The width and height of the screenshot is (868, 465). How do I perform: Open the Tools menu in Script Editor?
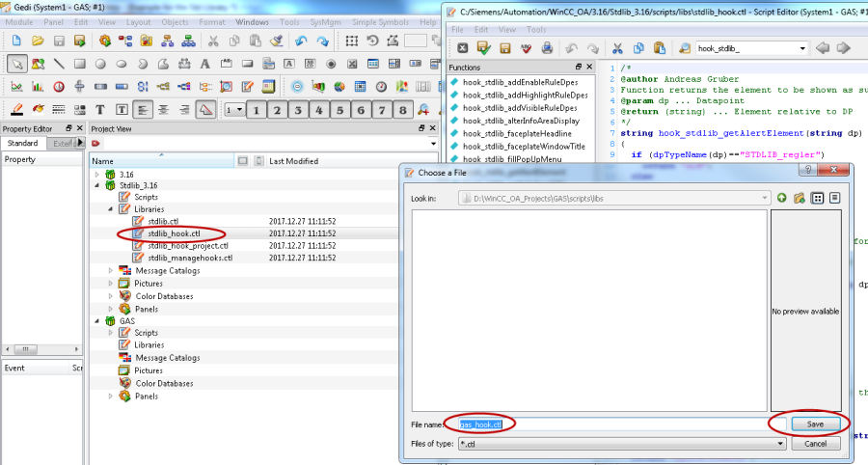coord(536,30)
